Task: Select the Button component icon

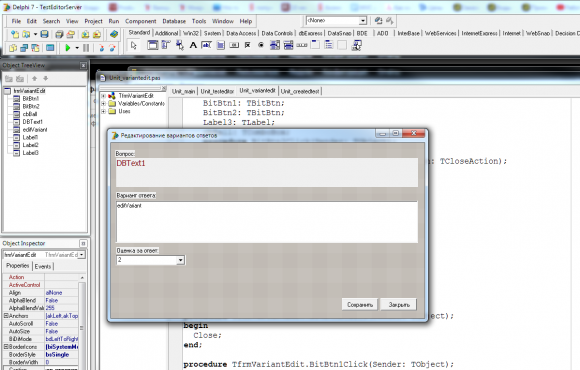Action: pos(234,45)
